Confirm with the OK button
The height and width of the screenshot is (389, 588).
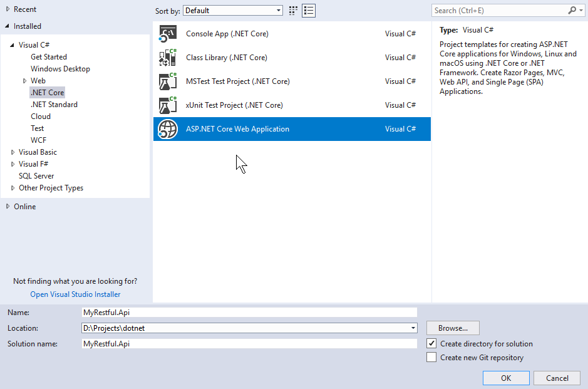point(506,378)
